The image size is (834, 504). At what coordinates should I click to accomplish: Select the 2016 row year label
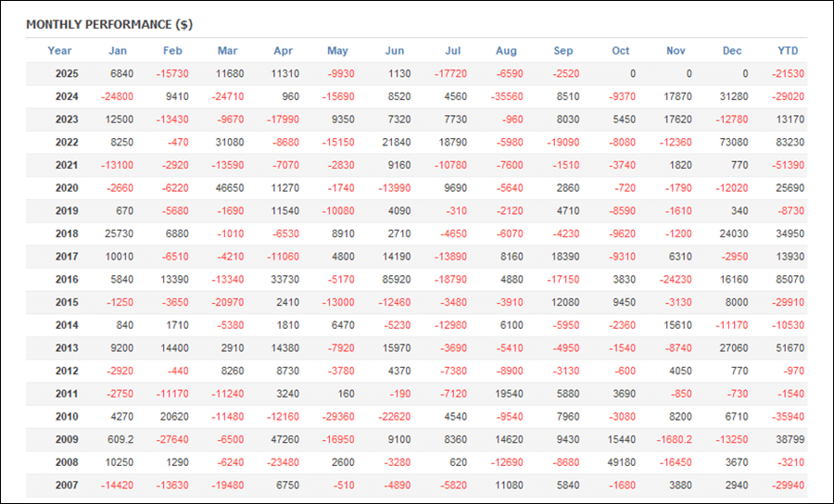(x=67, y=280)
